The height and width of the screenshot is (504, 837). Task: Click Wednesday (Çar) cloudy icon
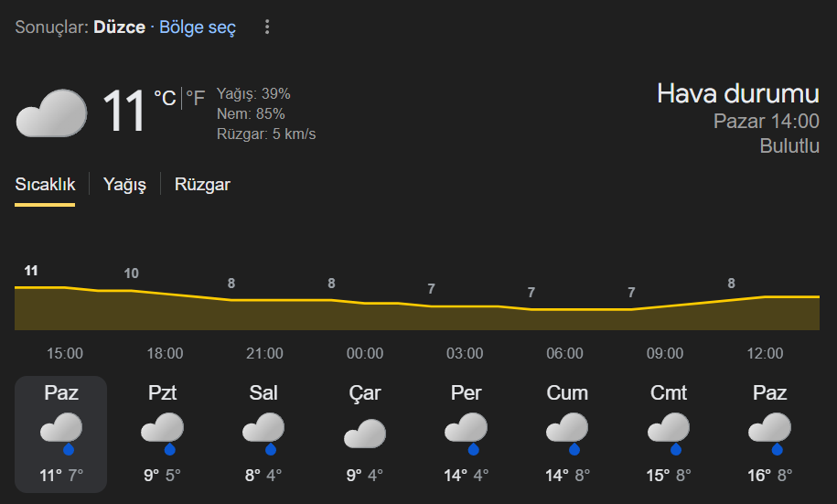[x=364, y=433]
